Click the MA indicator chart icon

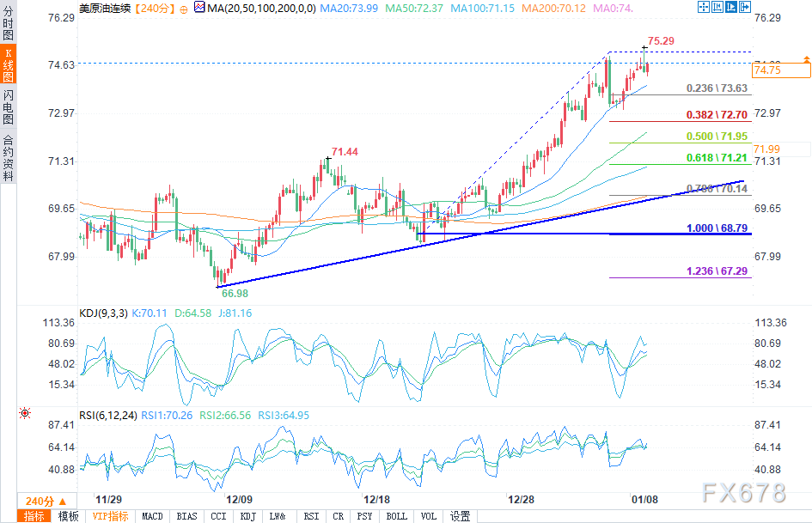199,7
